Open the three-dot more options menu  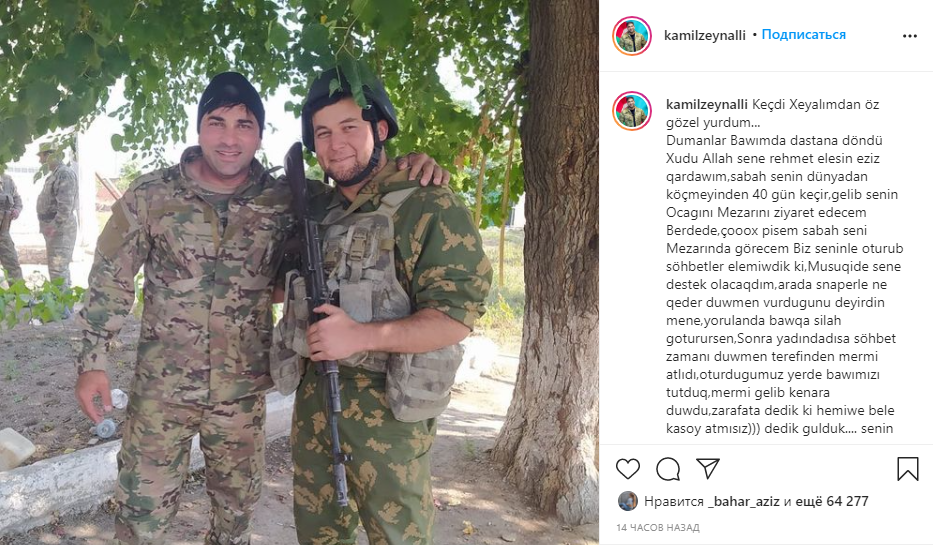tap(910, 36)
